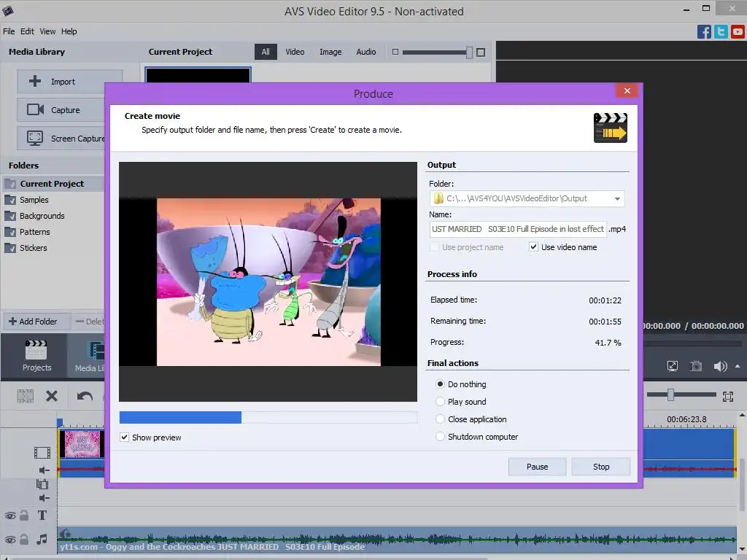The width and height of the screenshot is (747, 560).
Task: Open the View menu
Action: pyautogui.click(x=47, y=31)
